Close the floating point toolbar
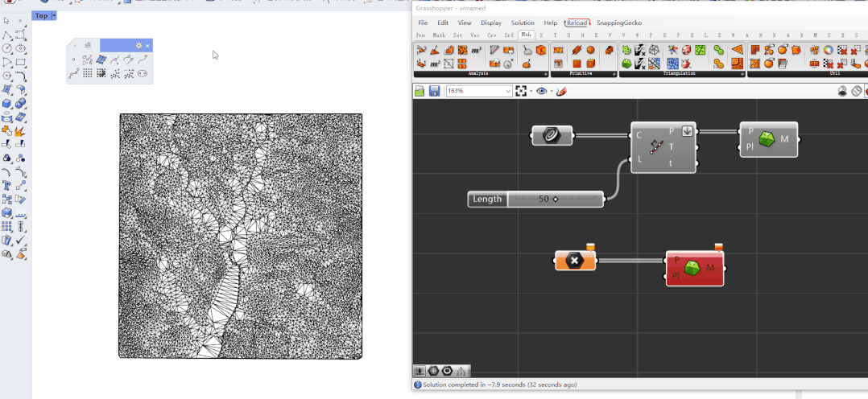Viewport: 868px width, 399px height. [147, 45]
